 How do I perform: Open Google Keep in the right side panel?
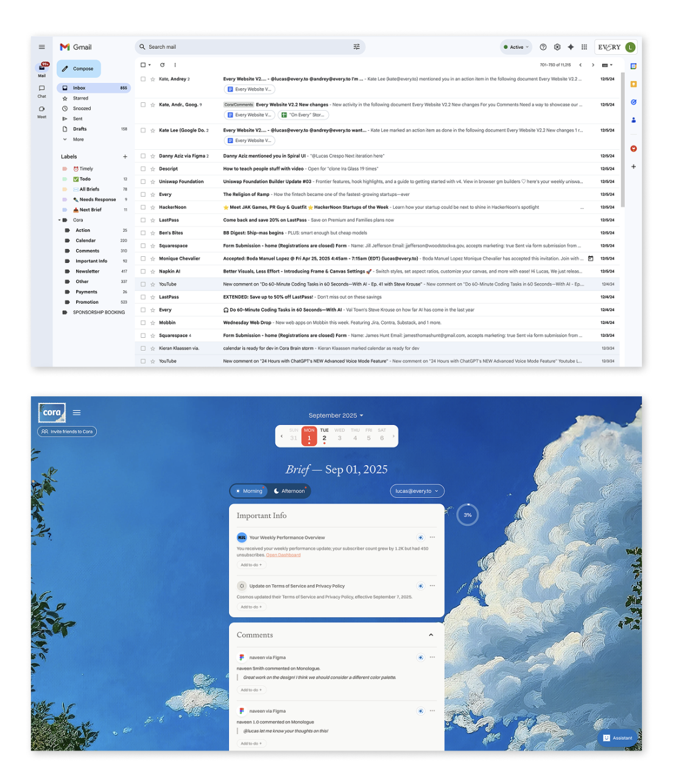click(x=633, y=84)
